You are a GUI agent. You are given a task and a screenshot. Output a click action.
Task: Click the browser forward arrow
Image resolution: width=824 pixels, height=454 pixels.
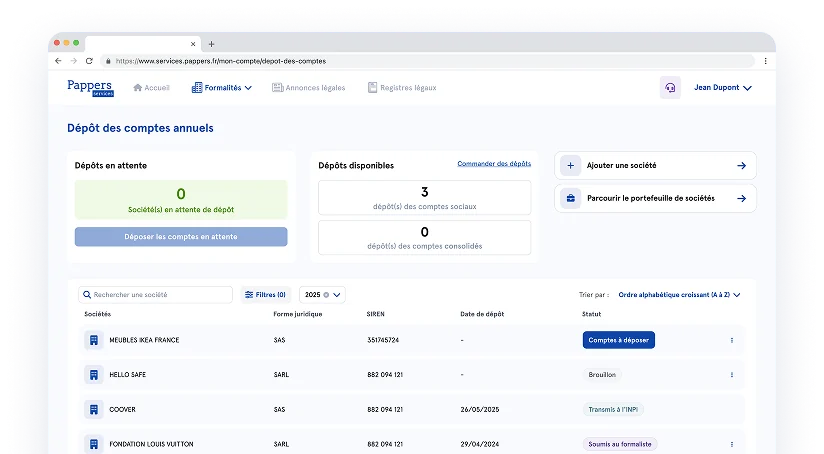(x=74, y=61)
